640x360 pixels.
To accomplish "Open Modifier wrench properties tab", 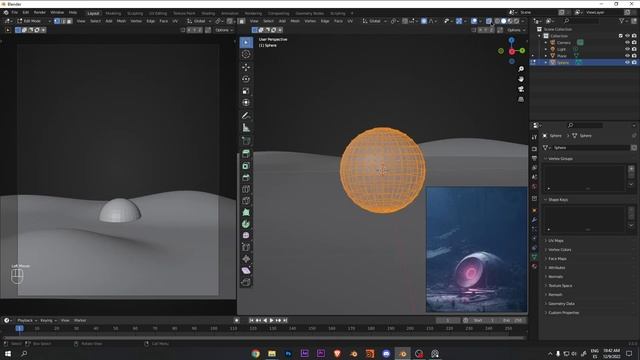I will click(x=534, y=220).
